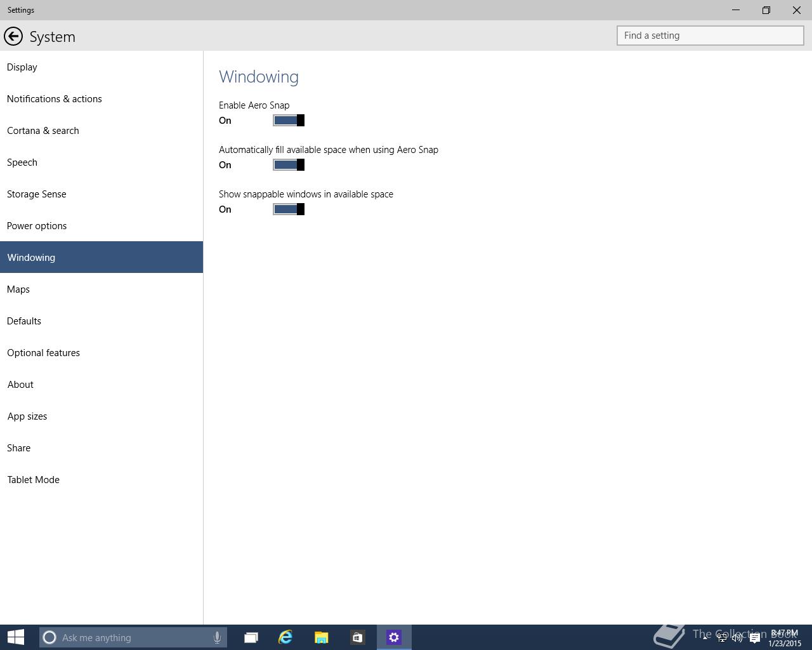Switch to Tablet Mode settings

coord(101,479)
